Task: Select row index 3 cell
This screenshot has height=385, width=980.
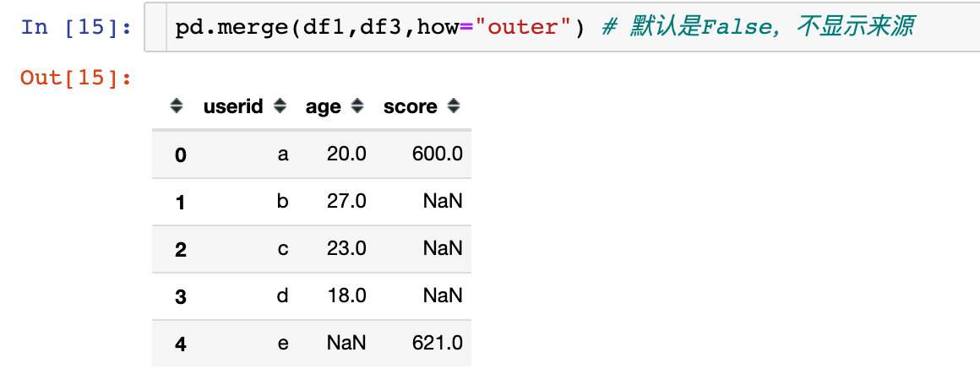Action: [x=181, y=297]
